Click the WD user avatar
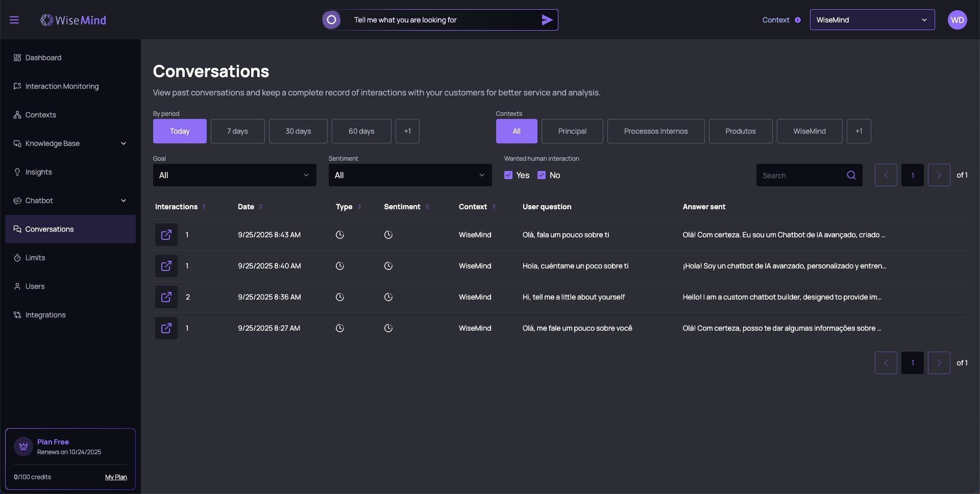 957,20
